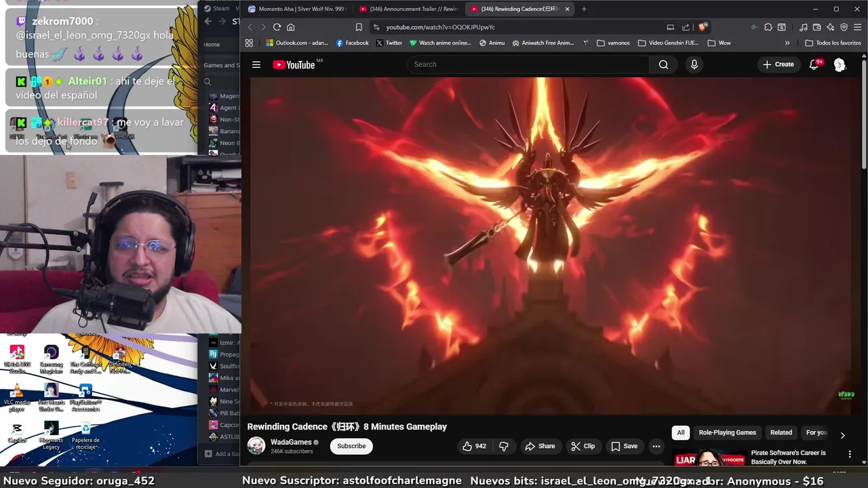
Task: Bookmark this page with the bookmark icon
Action: coord(359,27)
